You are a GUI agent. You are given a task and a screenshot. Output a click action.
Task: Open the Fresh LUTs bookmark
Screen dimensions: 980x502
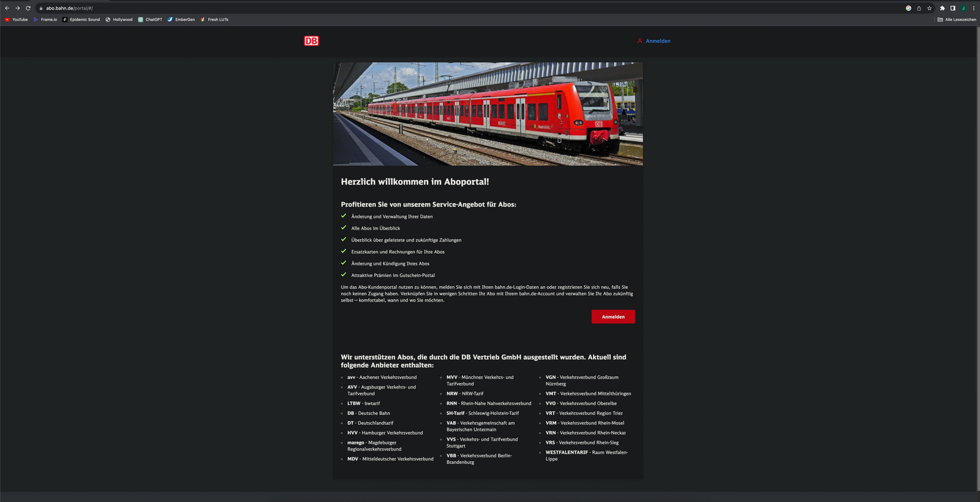pyautogui.click(x=214, y=20)
